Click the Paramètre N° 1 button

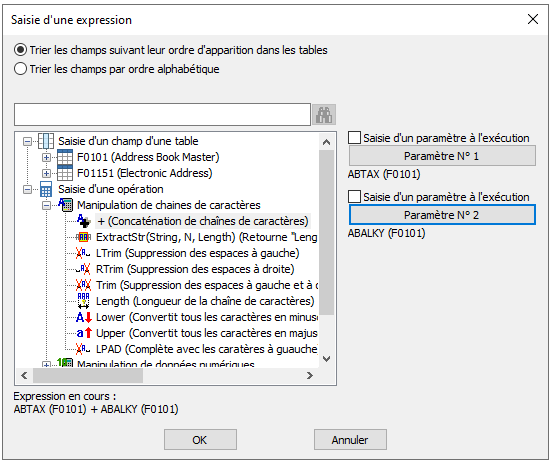pos(442,156)
